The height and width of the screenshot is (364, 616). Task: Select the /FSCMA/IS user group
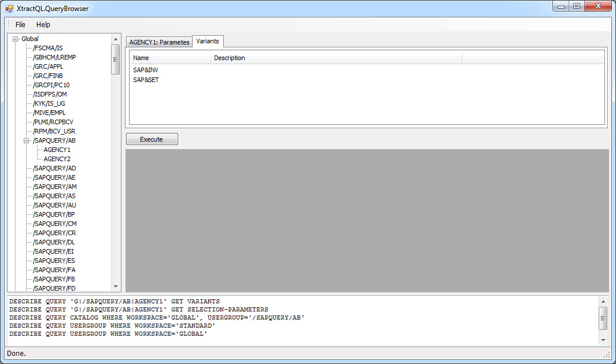click(48, 48)
